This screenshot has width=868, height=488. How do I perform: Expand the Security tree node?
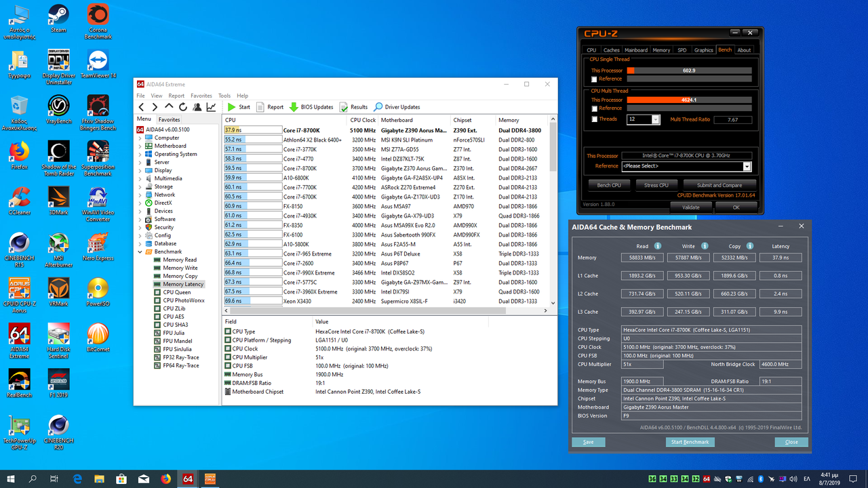click(x=140, y=227)
